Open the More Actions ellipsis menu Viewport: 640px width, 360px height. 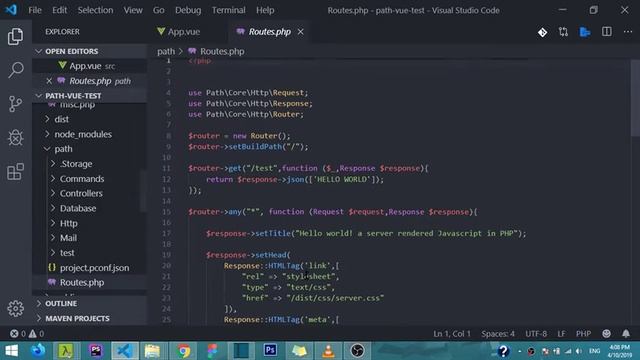(628, 32)
